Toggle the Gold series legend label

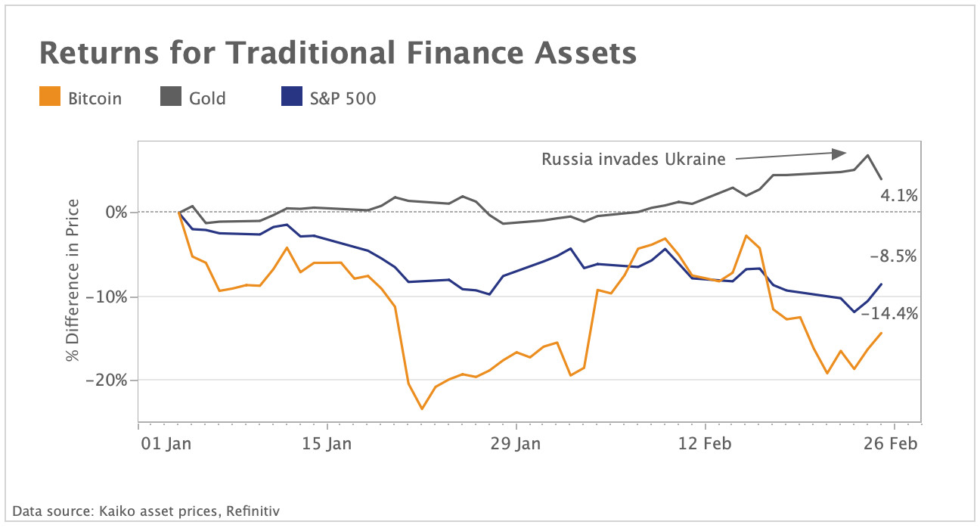(207, 98)
